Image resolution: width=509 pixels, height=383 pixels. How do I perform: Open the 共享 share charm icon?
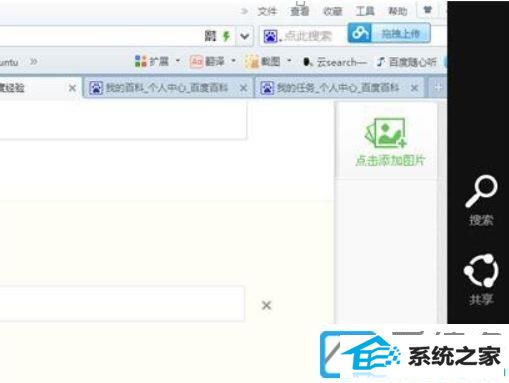coord(481,279)
